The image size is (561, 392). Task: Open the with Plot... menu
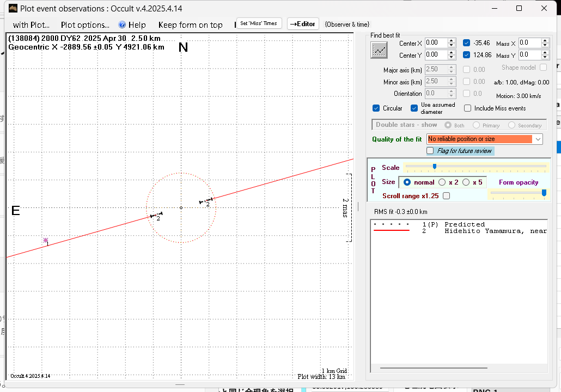(x=31, y=24)
